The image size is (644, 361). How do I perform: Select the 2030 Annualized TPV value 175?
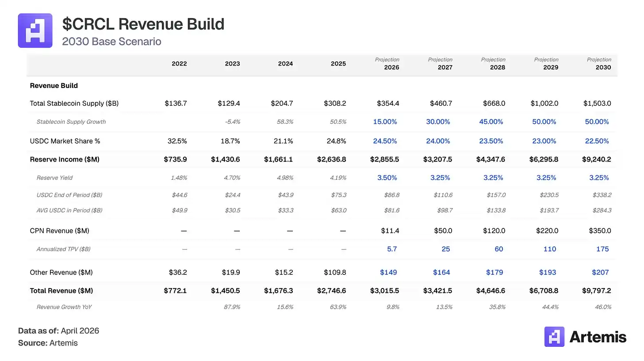602,249
